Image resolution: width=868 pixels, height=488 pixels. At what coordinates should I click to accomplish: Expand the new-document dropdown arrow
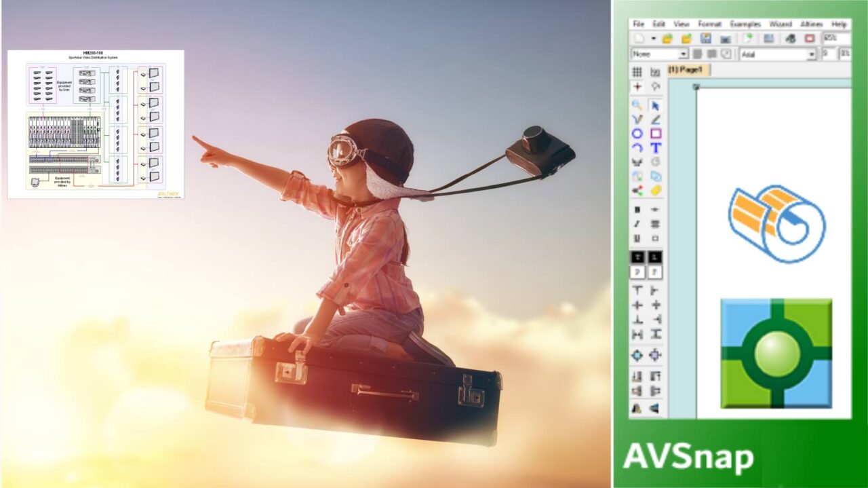(x=654, y=38)
